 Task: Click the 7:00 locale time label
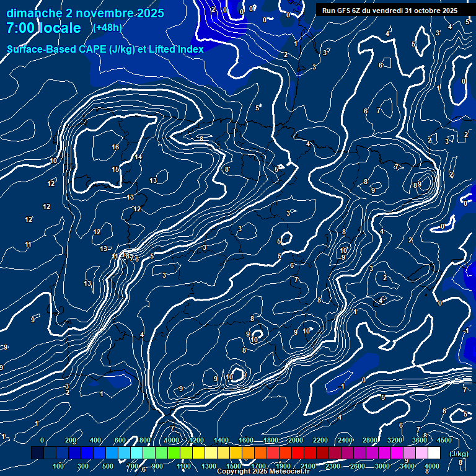coord(43,29)
